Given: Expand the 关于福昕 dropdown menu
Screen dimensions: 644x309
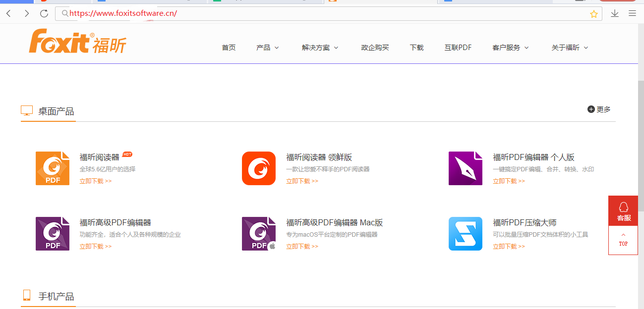Looking at the screenshot, I should click(x=570, y=48).
